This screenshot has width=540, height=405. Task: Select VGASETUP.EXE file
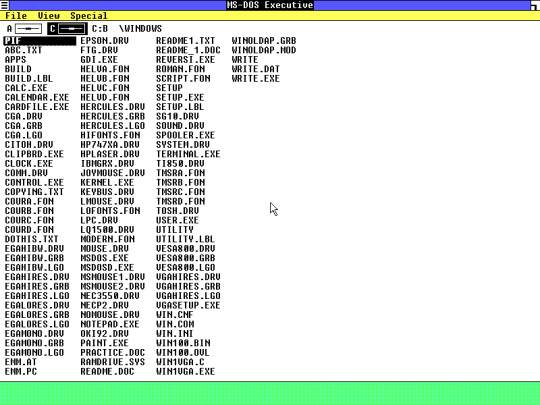tap(188, 305)
